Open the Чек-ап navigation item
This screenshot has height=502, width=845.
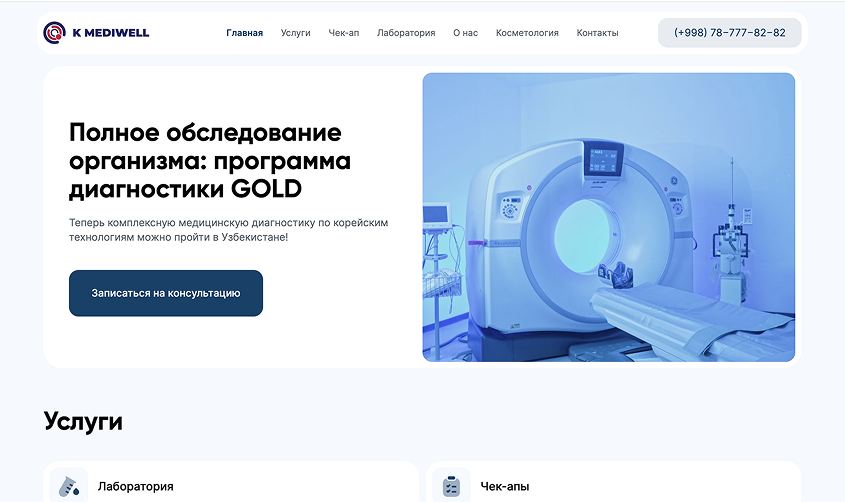click(344, 33)
